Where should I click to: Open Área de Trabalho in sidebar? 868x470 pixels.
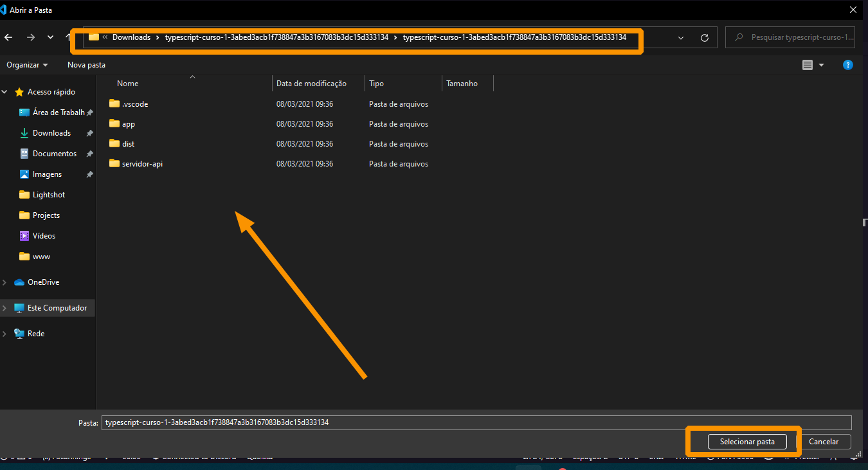(x=59, y=113)
